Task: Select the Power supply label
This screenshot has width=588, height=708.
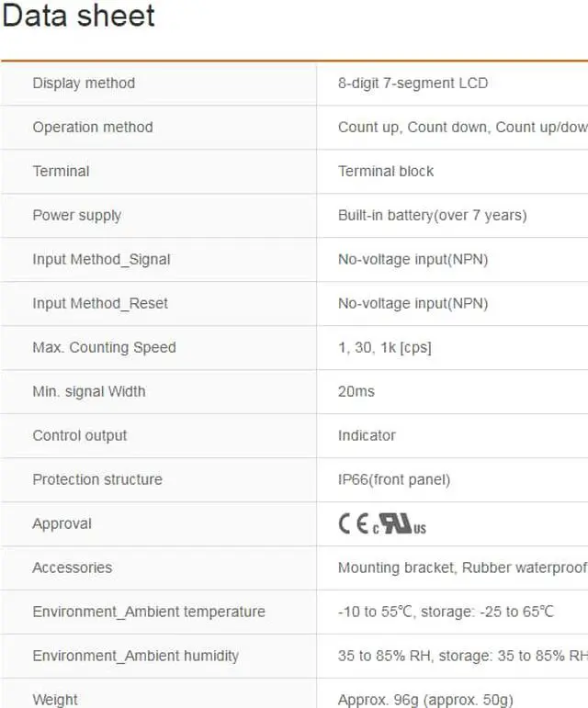Action: pos(77,215)
